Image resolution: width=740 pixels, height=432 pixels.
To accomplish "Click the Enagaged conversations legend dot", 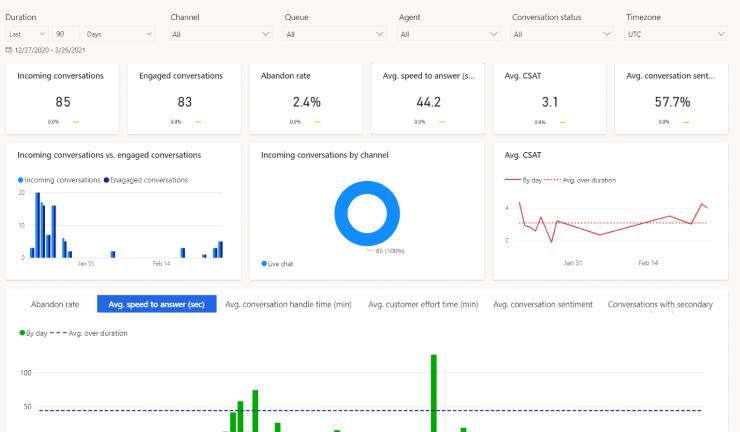I will pyautogui.click(x=106, y=180).
